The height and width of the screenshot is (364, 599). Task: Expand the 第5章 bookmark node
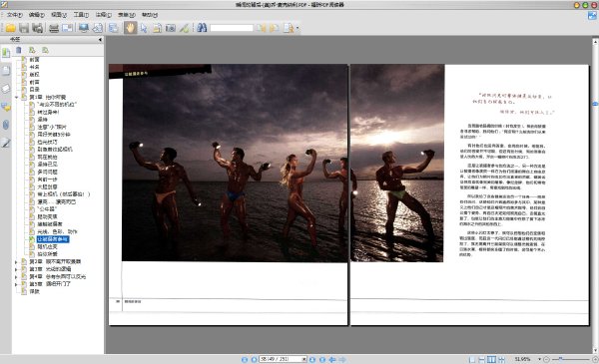pyautogui.click(x=16, y=284)
